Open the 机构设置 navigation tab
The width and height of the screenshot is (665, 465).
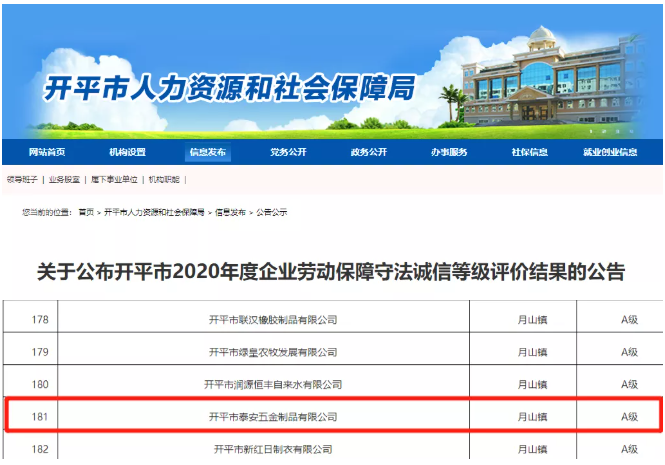pos(127,152)
